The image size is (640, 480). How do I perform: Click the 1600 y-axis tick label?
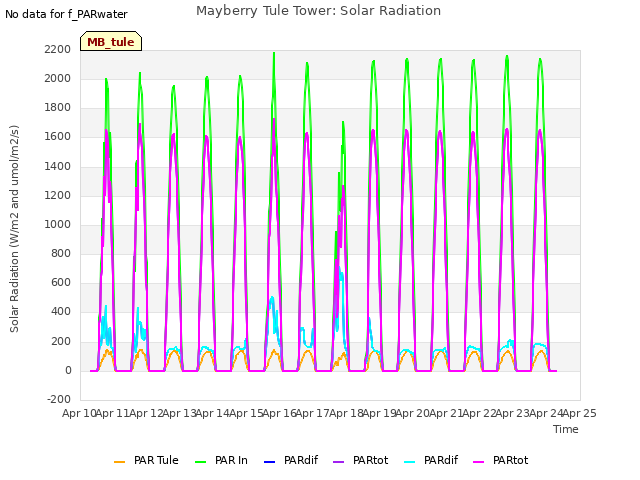[x=58, y=137]
